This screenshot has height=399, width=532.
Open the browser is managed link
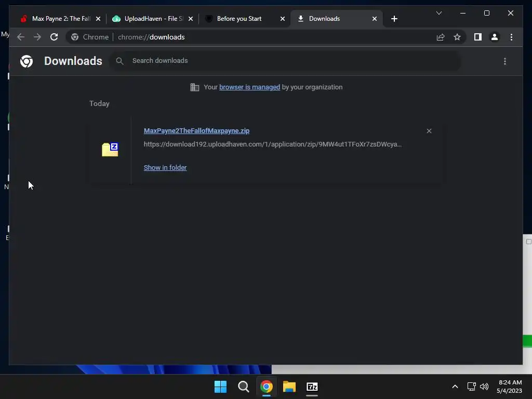tap(250, 87)
